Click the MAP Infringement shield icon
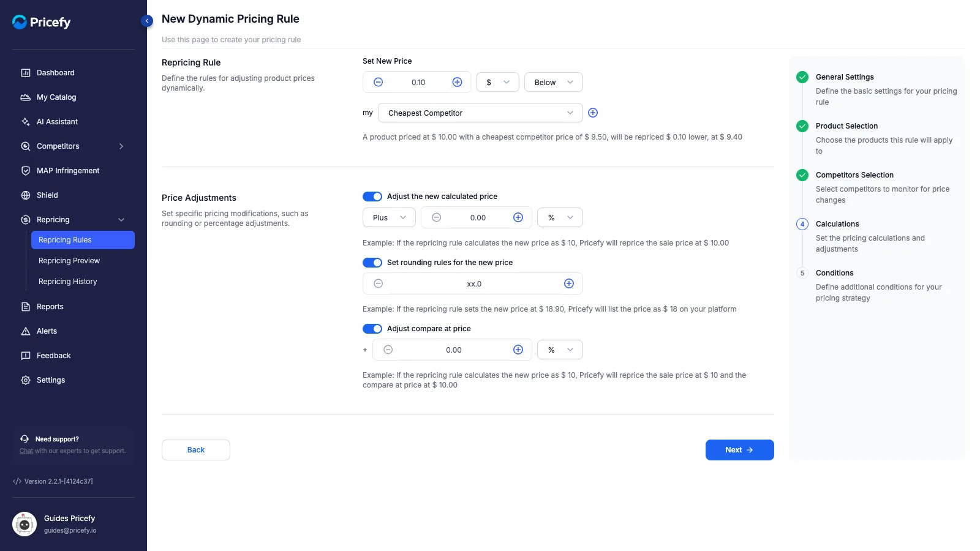 point(26,171)
